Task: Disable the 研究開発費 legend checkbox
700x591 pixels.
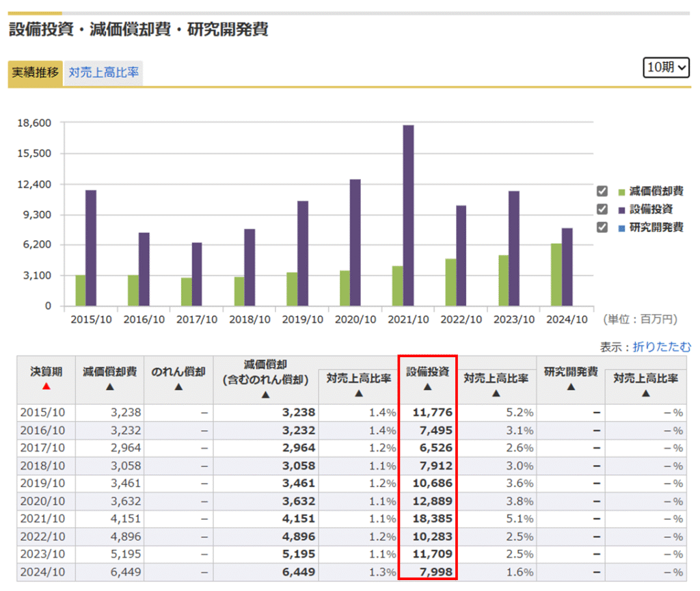Action: pos(602,227)
